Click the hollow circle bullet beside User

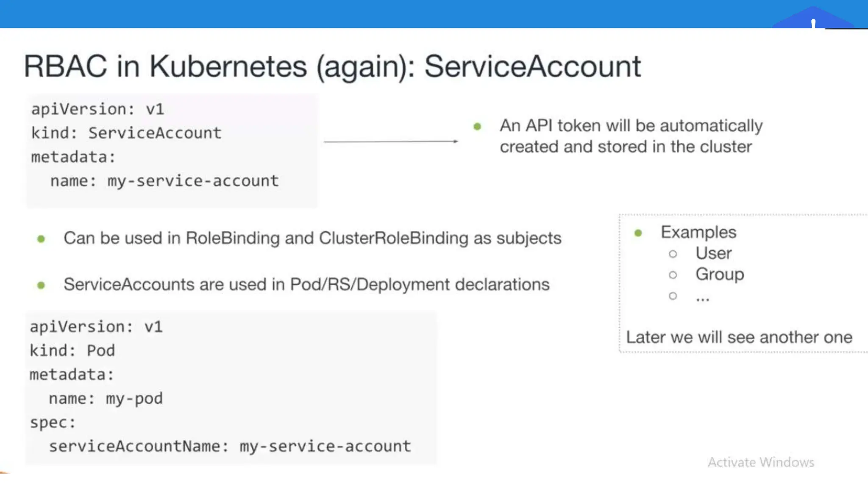click(673, 254)
